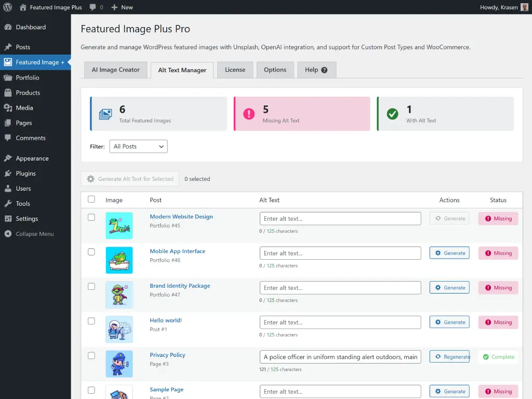Click Regenerate for the Privacy Policy image
This screenshot has height=399, width=532.
click(x=449, y=356)
